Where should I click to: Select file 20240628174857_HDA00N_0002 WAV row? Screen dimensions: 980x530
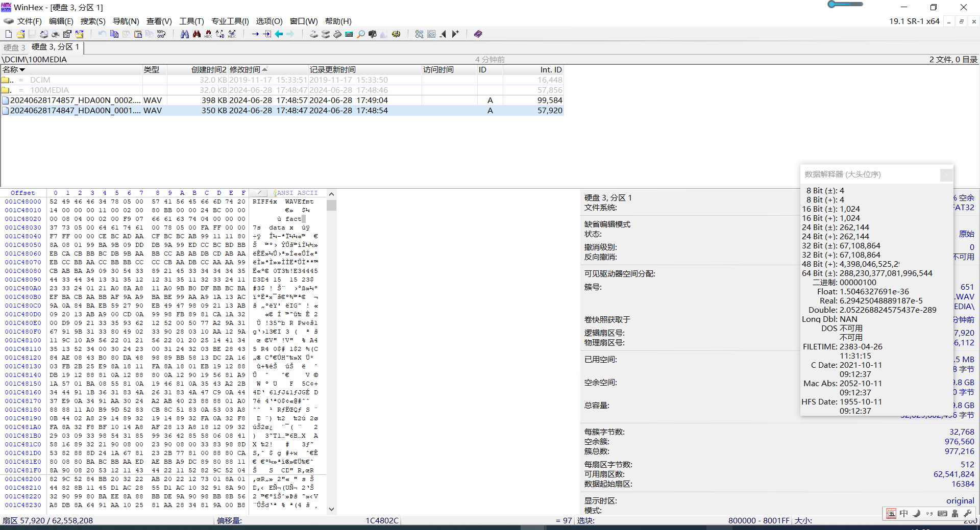[x=282, y=100]
